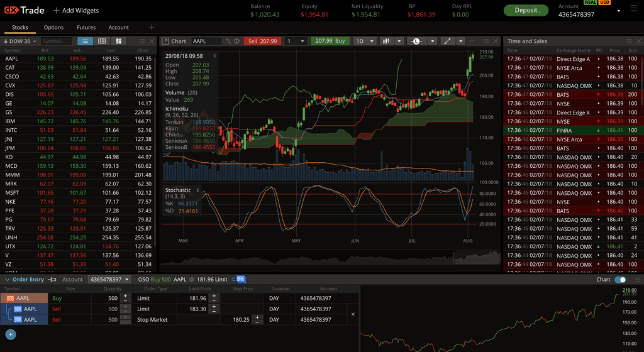Collapse the chart data legend arrow

coord(214,56)
